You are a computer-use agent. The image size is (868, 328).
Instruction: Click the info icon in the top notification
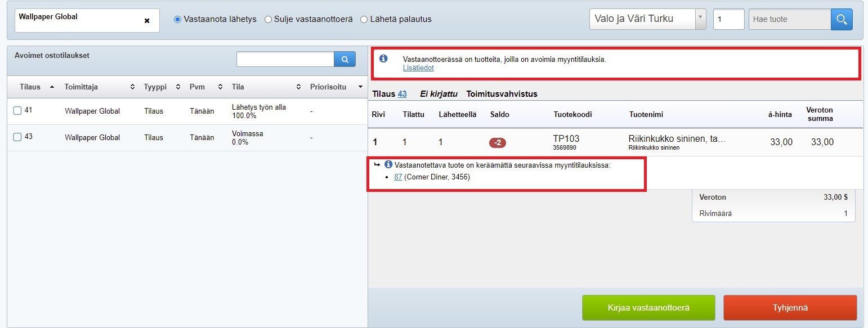[383, 59]
